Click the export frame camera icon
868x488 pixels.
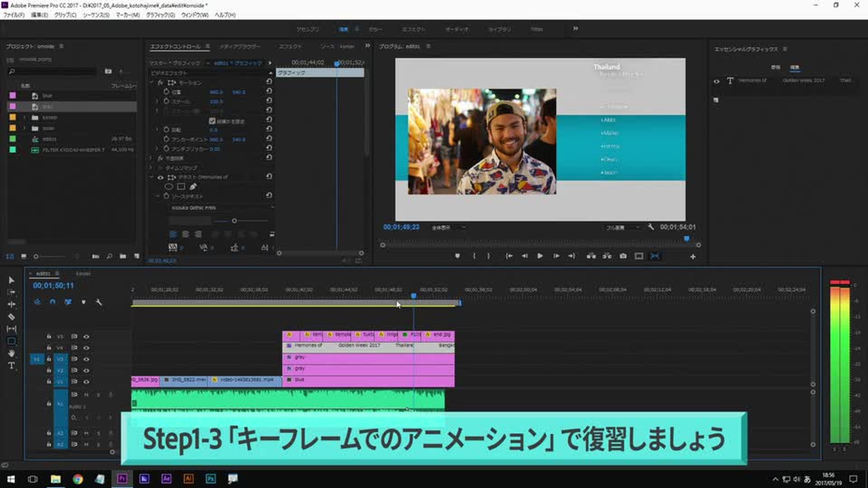point(623,256)
